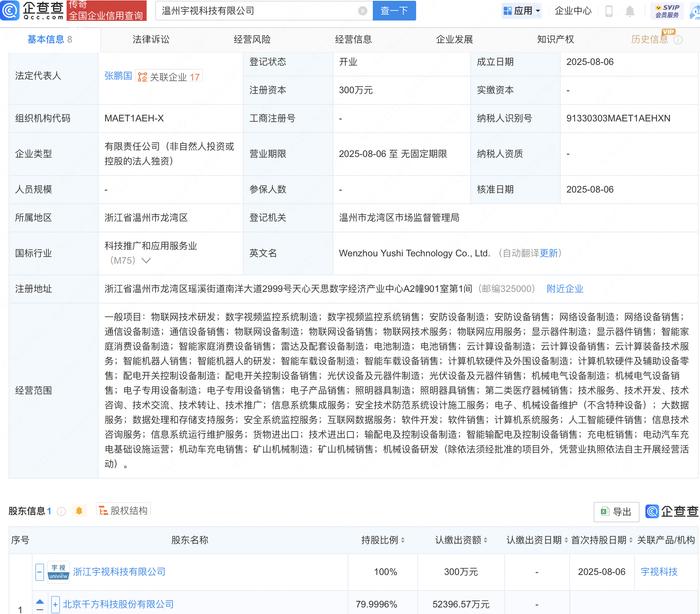Collapse the 浙江宇视科技有限公司 shareholder row
Image resolution: width=700 pixels, height=614 pixels.
pos(39,572)
